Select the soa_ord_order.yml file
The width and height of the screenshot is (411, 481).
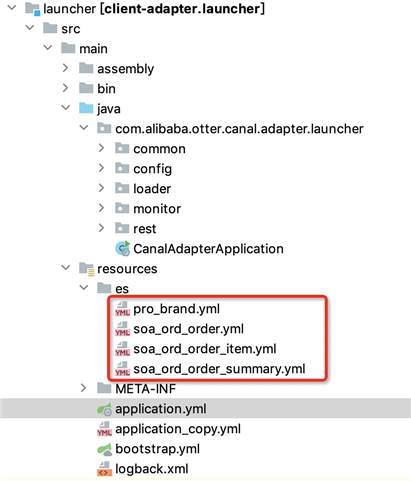[x=188, y=329]
